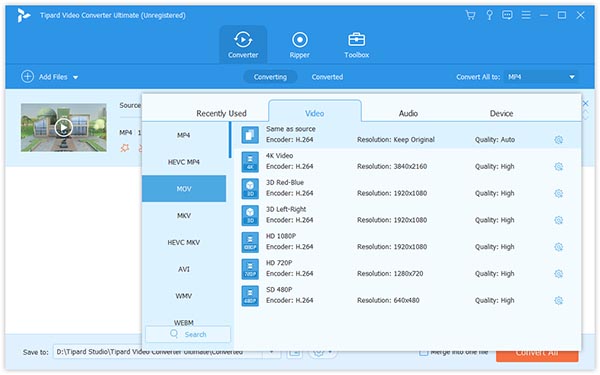This screenshot has height=375, width=600.
Task: Select the 'HD 720P' profile name
Action: 279,263
